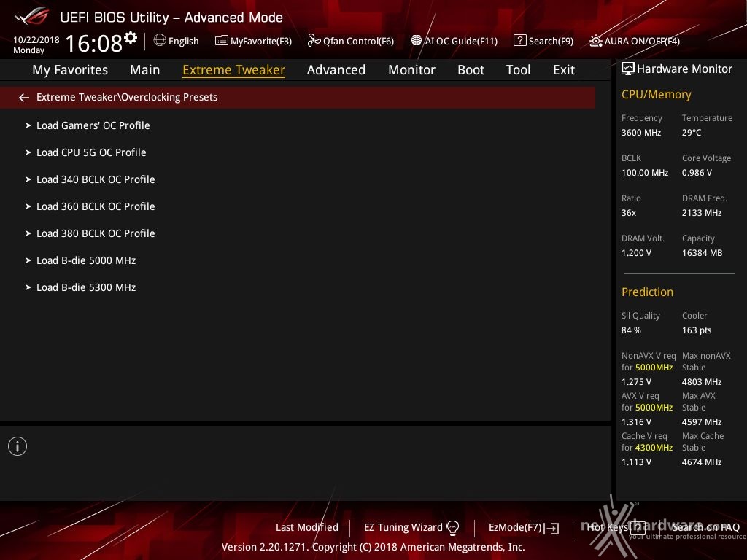Expand arrow beside Load 340 BCLK OC Profile

coord(28,179)
